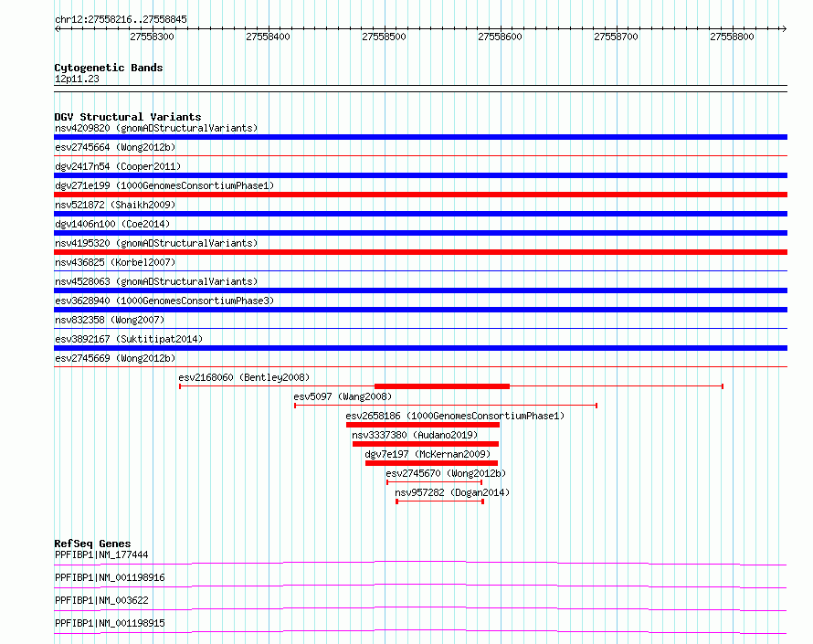Viewport: 813px width, 644px height.
Task: Select esv2745664 (Wong2012b) label
Action: pos(115,147)
